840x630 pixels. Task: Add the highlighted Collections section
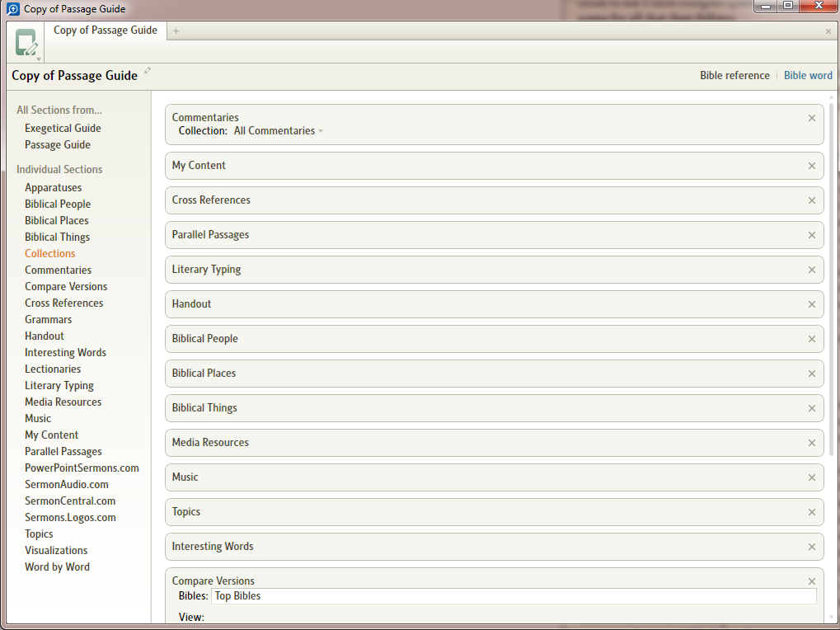[x=49, y=253]
